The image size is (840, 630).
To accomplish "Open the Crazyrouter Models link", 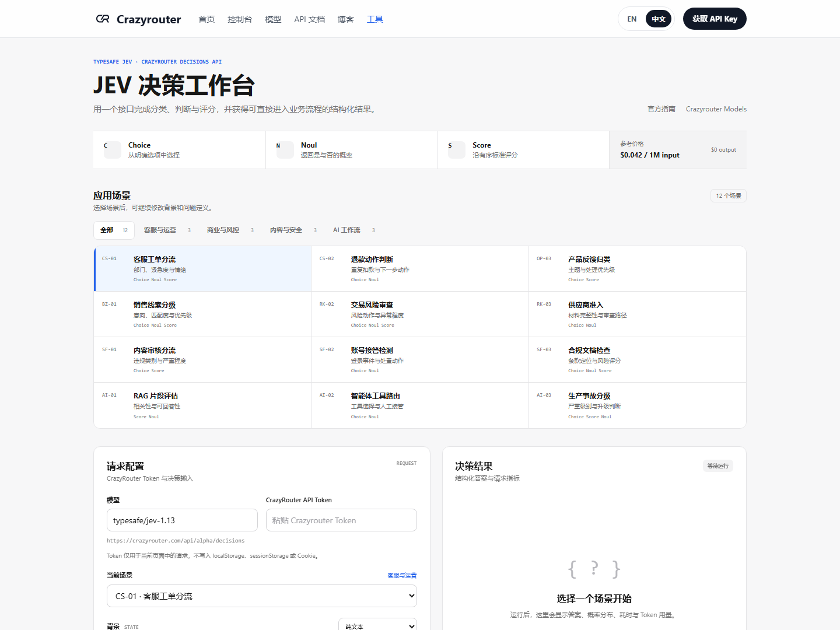I will tap(716, 109).
